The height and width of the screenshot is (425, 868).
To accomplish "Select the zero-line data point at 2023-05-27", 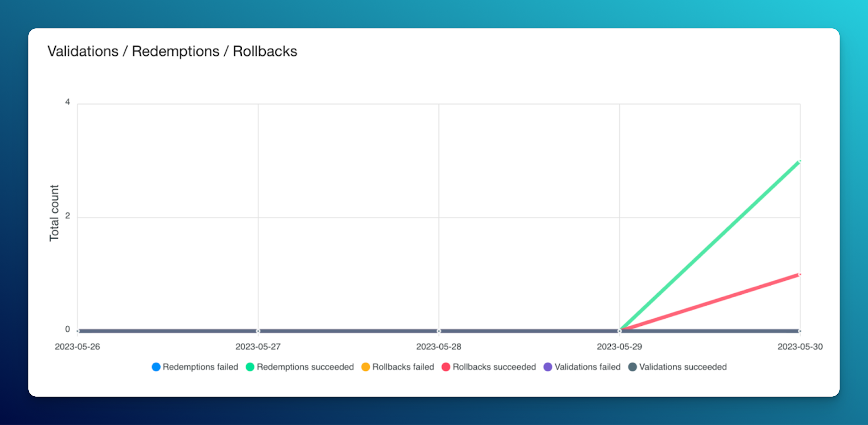I will coord(258,331).
